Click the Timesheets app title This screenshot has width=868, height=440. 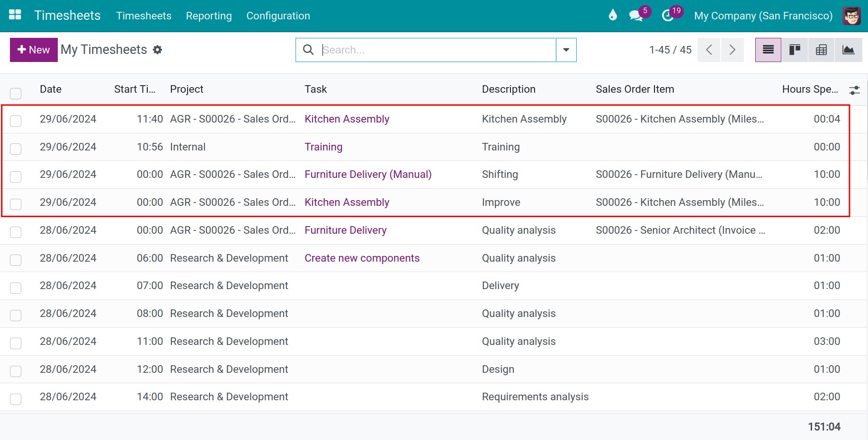67,15
